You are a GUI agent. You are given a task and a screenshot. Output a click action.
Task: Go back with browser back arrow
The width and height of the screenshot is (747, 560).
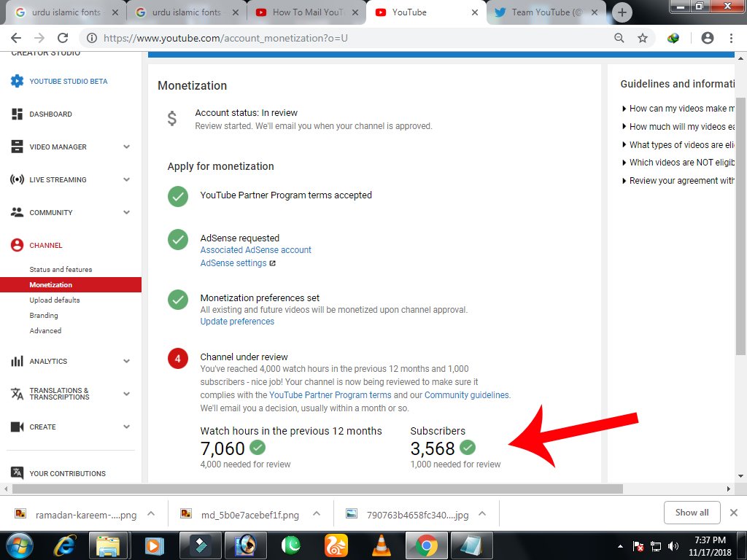click(16, 38)
